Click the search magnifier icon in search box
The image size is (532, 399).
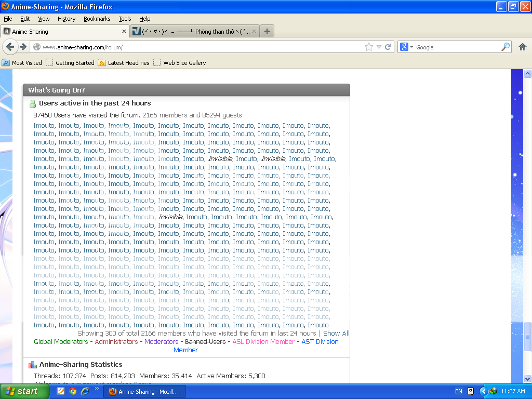[x=506, y=47]
